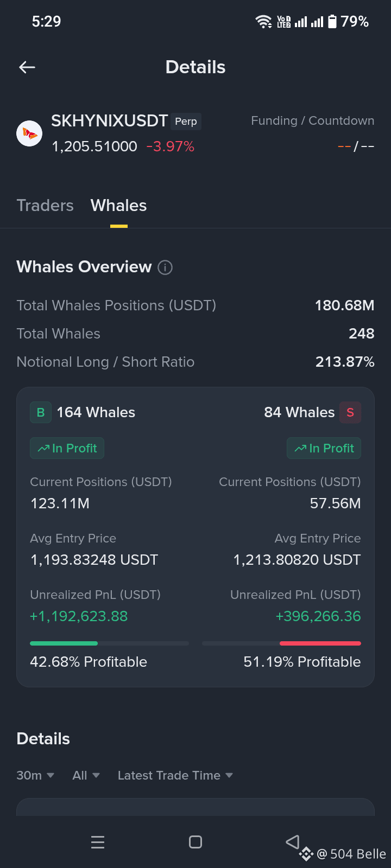Tap the Android back triangle icon
The height and width of the screenshot is (868, 391).
pyautogui.click(x=293, y=841)
